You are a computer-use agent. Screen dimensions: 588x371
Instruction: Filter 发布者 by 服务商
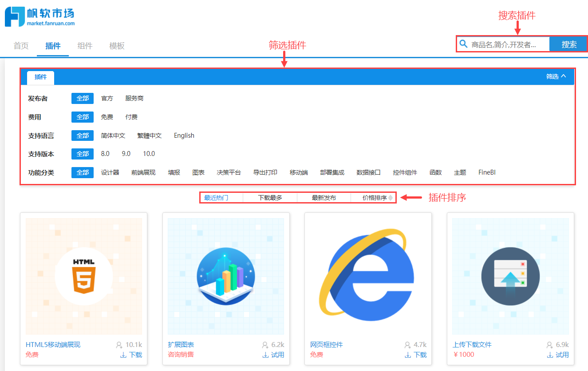[134, 98]
